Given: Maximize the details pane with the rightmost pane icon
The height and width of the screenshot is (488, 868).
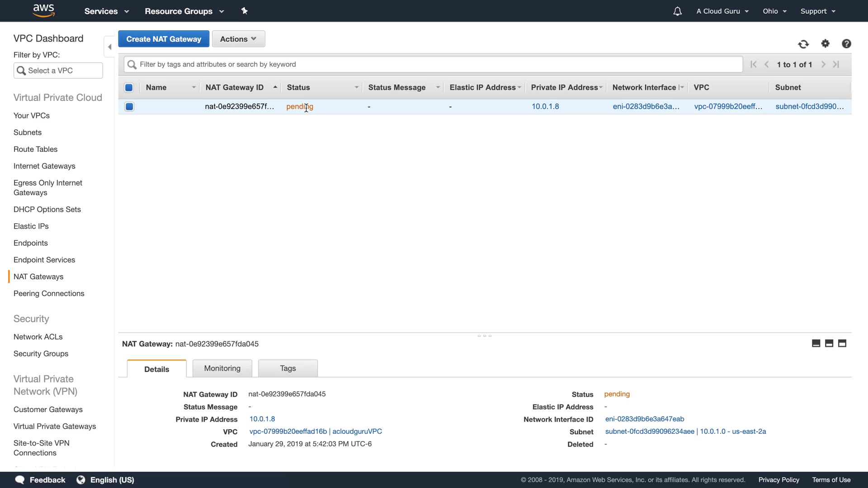Looking at the screenshot, I should (x=842, y=343).
